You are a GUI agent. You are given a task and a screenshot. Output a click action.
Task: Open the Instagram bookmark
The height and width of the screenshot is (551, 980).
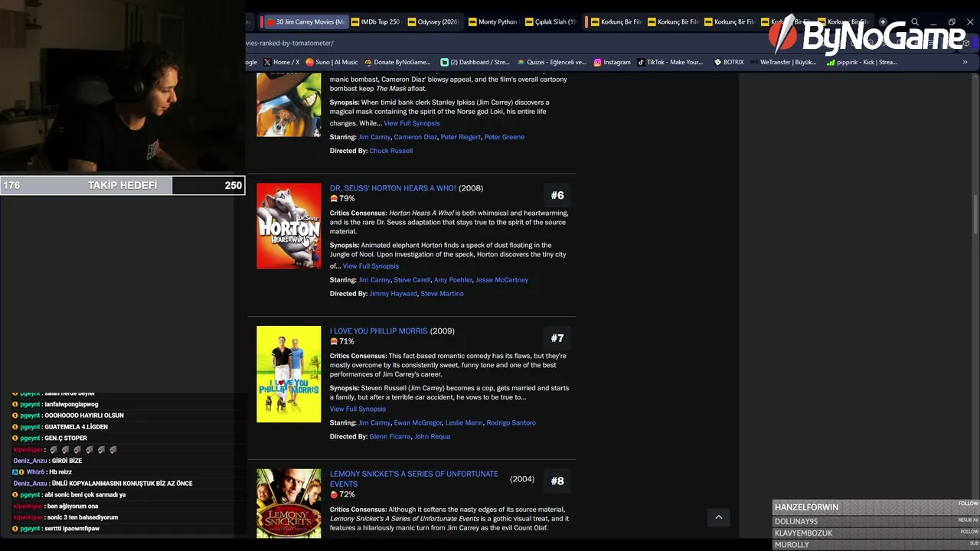612,62
